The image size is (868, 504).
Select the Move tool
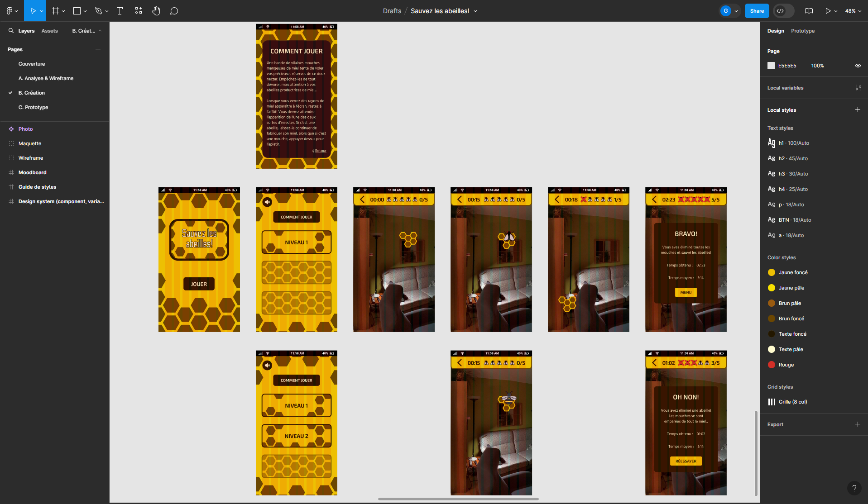point(34,10)
